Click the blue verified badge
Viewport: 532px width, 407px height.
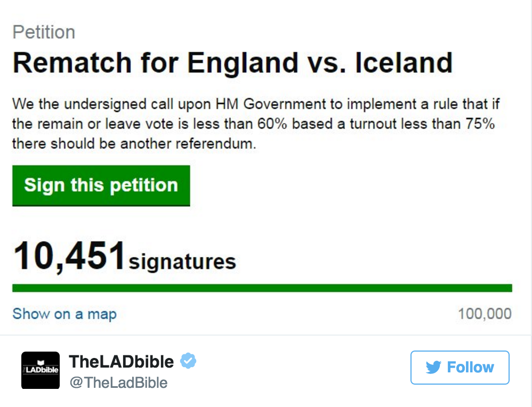click(188, 361)
